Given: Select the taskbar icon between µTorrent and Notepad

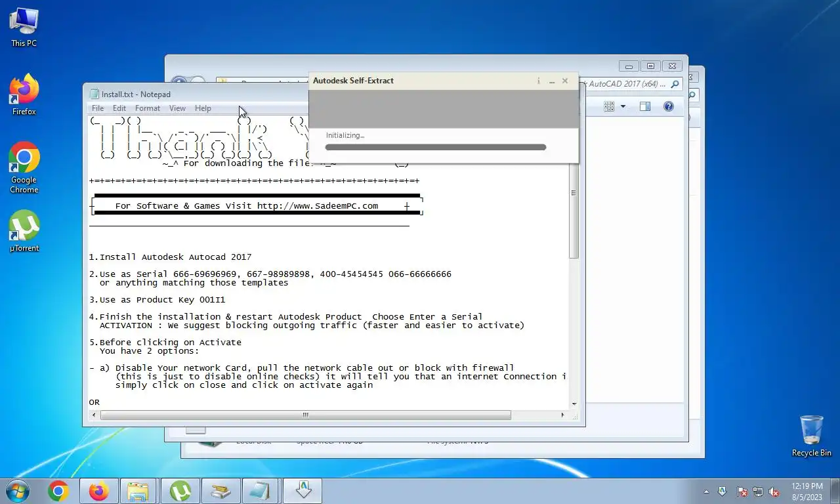Looking at the screenshot, I should click(220, 491).
